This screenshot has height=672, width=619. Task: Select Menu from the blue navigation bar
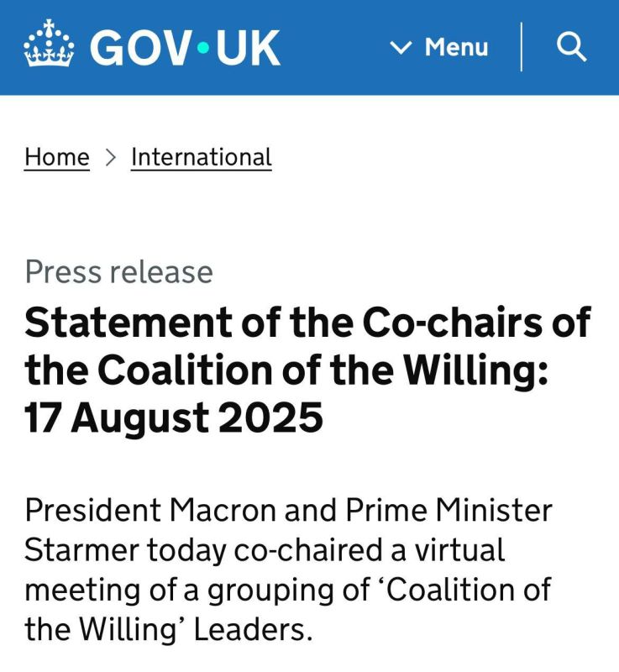coord(456,48)
